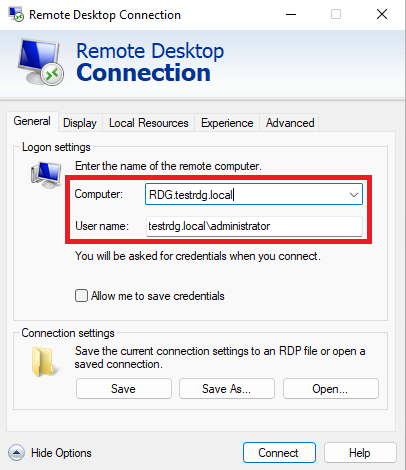Expand the Computer name dropdown arrow

click(x=354, y=194)
